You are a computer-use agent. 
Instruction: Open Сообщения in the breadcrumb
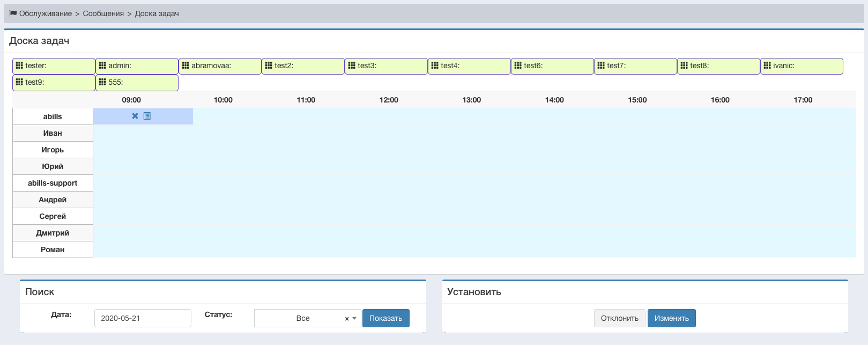click(x=103, y=13)
